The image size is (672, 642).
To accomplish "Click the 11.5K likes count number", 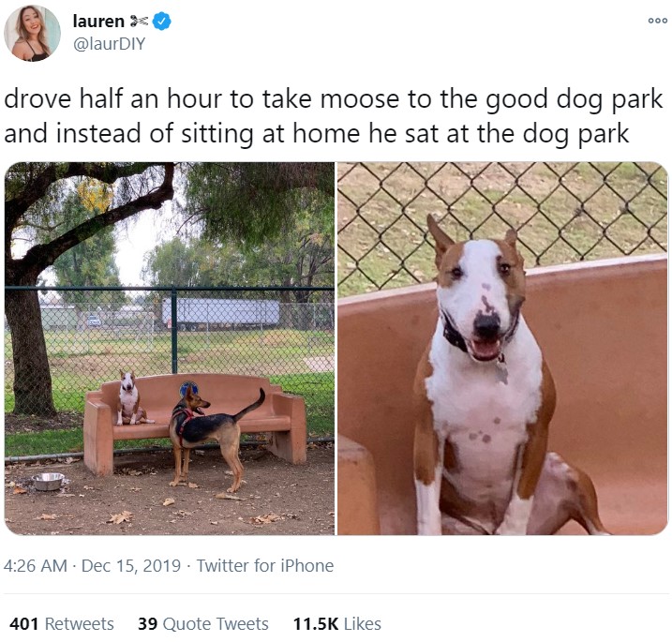I will coord(316,624).
